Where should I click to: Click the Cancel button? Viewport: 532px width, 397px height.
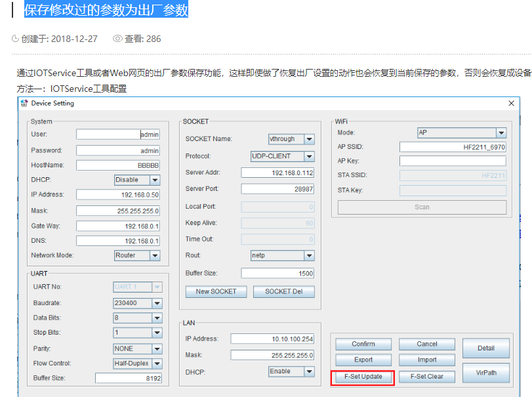(427, 344)
